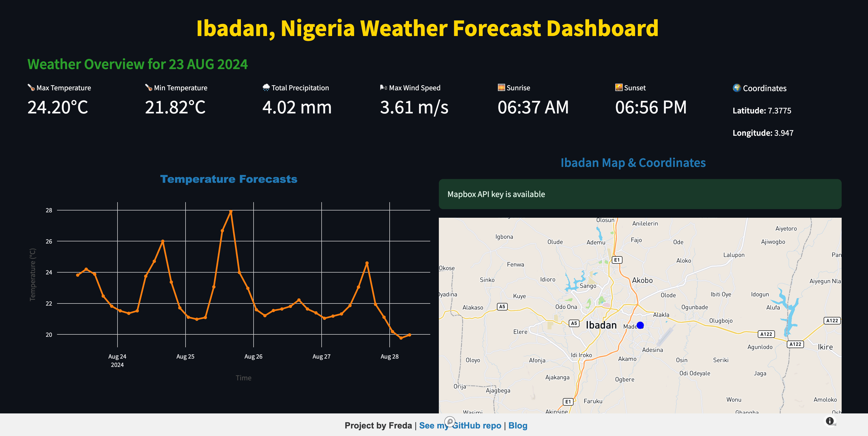The width and height of the screenshot is (868, 436).
Task: Click the sunset icon next to Sunset
Action: click(619, 88)
